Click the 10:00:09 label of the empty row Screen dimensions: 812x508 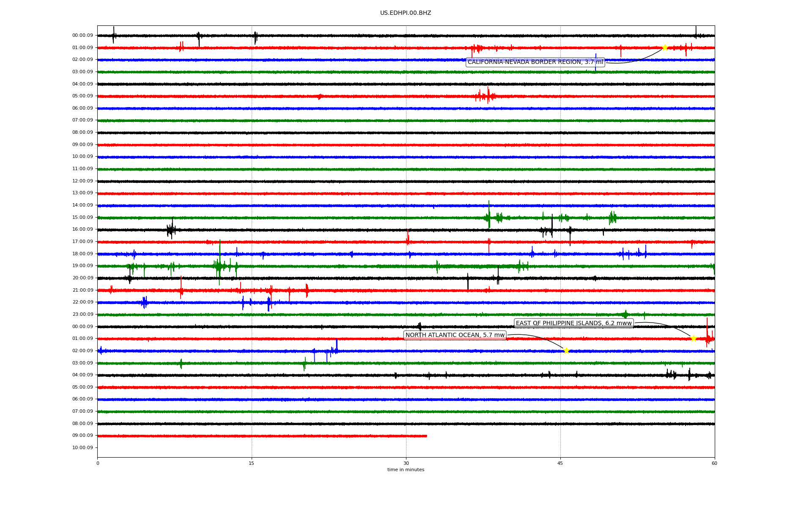tap(82, 448)
